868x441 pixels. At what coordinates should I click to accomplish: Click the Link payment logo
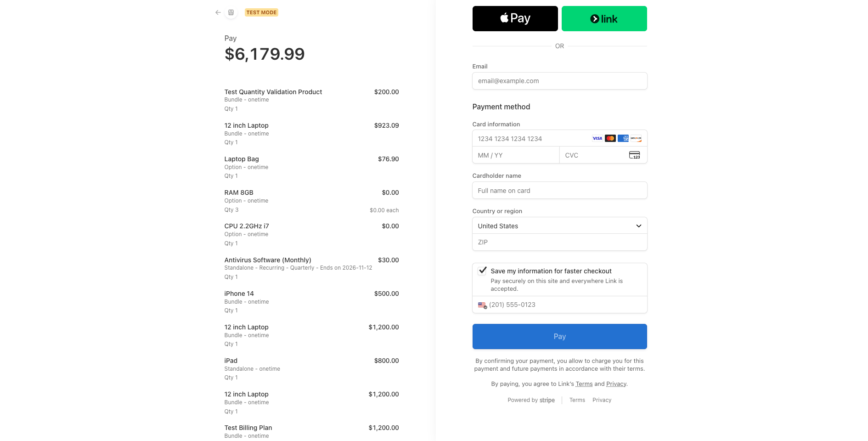[604, 18]
